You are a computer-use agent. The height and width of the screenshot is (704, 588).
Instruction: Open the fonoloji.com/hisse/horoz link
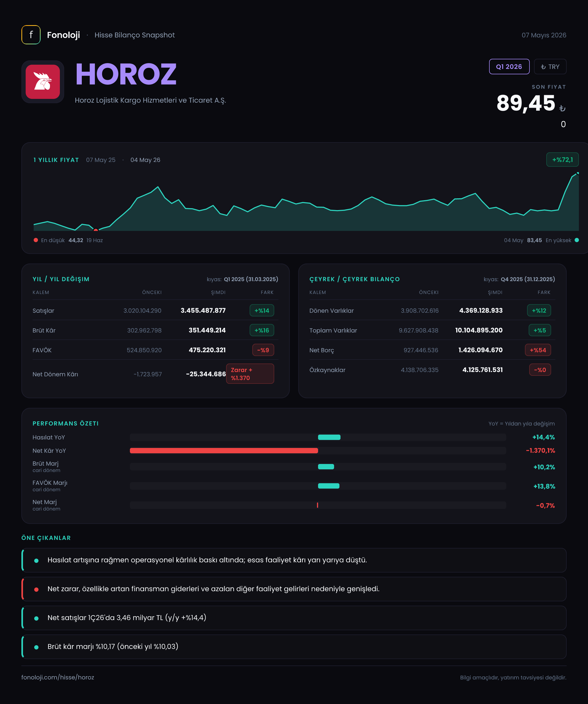tap(58, 677)
